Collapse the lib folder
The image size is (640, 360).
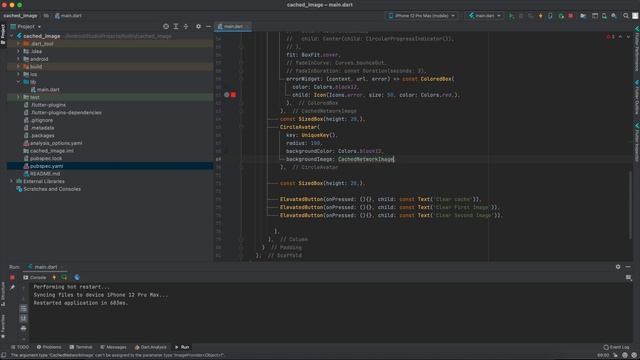click(18, 82)
